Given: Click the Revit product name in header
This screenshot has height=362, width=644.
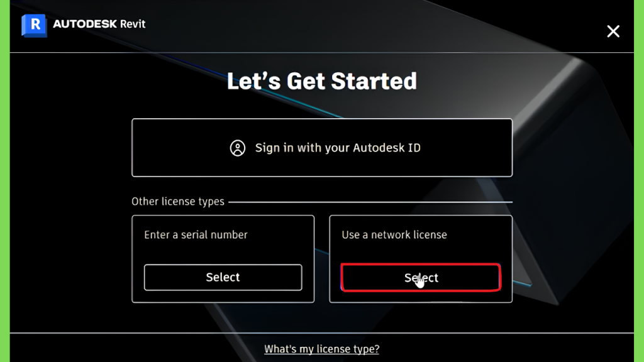Looking at the screenshot, I should (133, 24).
